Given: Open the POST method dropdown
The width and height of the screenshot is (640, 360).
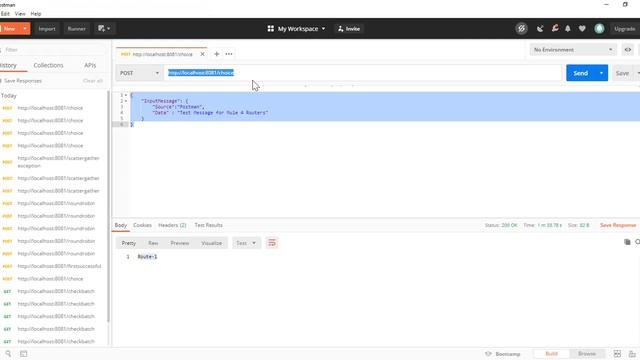Looking at the screenshot, I should coord(139,73).
